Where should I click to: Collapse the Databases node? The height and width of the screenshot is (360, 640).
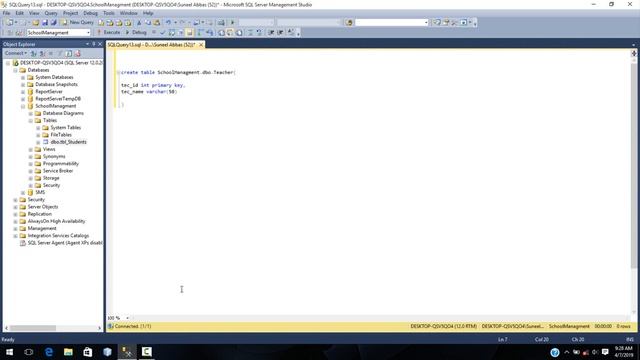tap(16, 70)
